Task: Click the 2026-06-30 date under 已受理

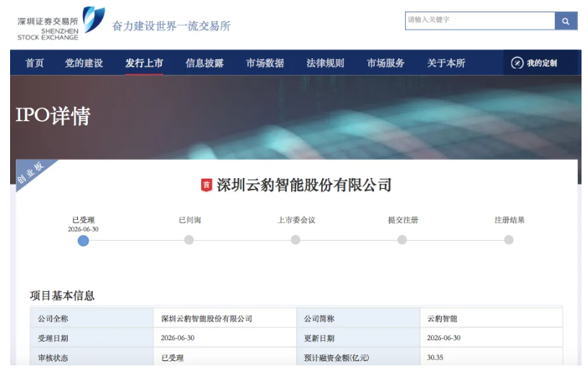Action: 84,229
